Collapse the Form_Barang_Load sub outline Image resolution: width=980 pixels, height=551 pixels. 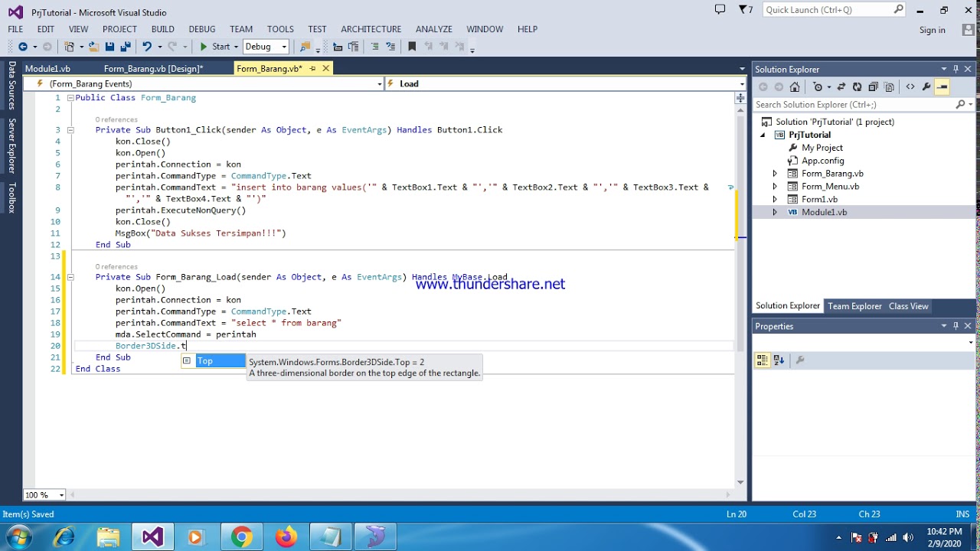point(70,277)
